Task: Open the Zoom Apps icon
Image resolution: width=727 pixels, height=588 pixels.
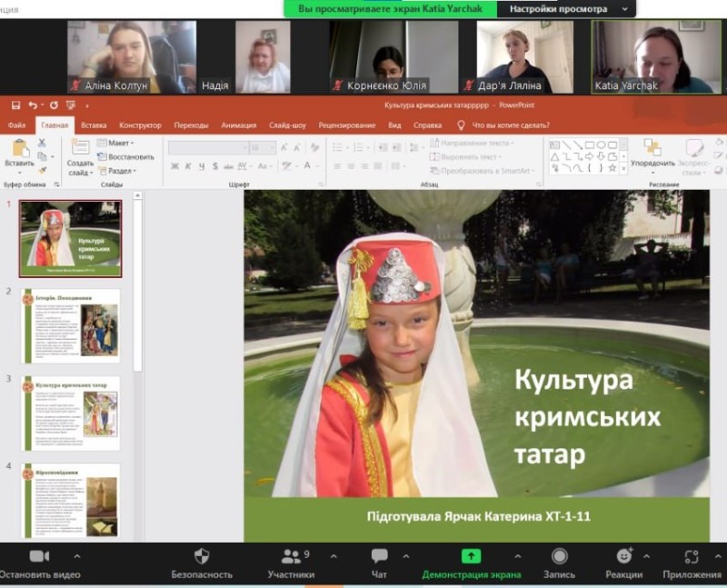Action: click(692, 556)
